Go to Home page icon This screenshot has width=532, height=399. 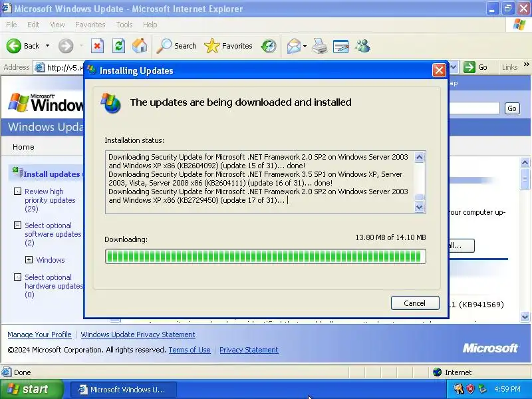140,46
